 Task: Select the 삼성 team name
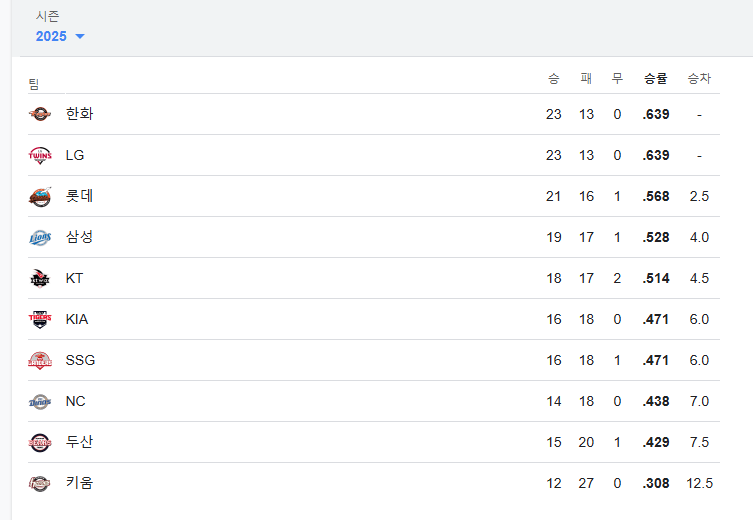coord(79,237)
